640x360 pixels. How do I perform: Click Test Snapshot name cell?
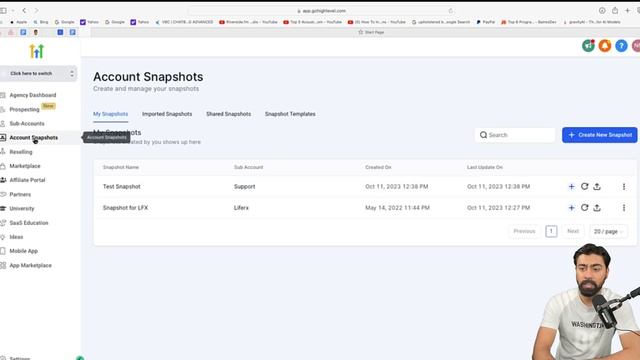[x=122, y=187]
